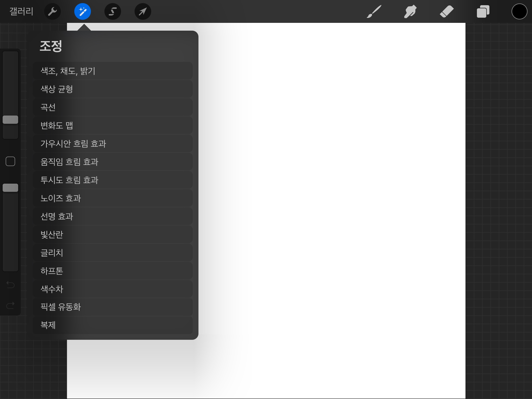This screenshot has width=532, height=399.
Task: Apply 움직임 흐림 효과
Action: 113,162
